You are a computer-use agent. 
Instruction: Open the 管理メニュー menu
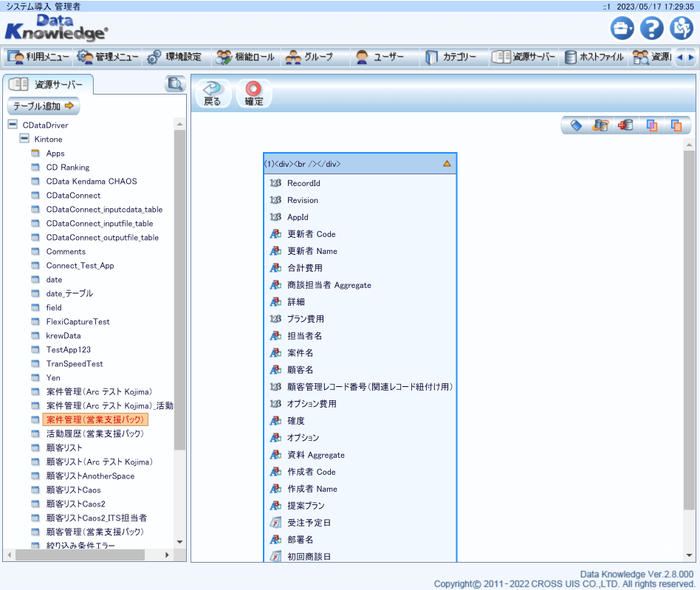point(108,57)
